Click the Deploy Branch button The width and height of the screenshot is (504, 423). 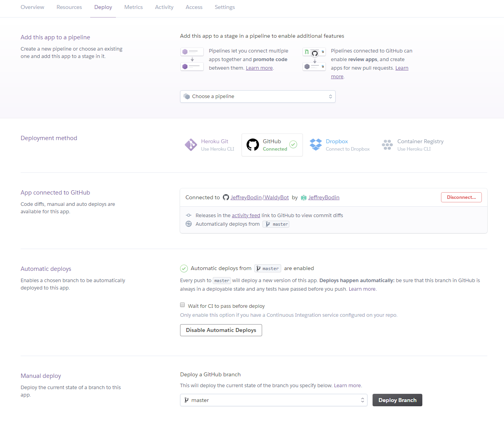coord(397,400)
